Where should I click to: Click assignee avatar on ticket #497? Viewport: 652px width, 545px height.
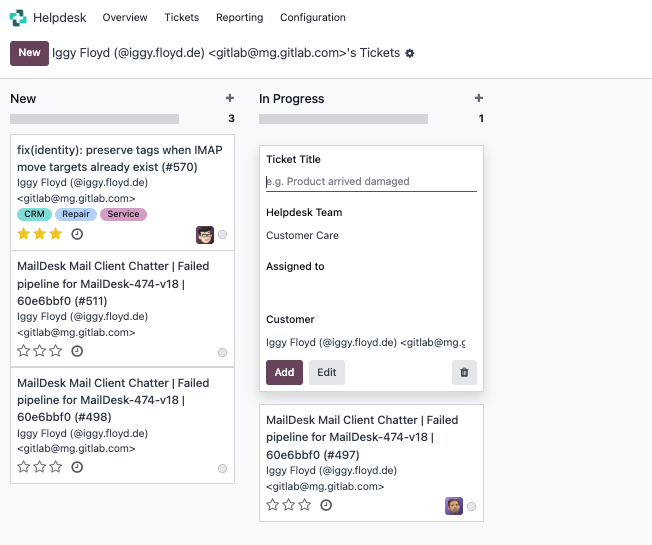454,506
